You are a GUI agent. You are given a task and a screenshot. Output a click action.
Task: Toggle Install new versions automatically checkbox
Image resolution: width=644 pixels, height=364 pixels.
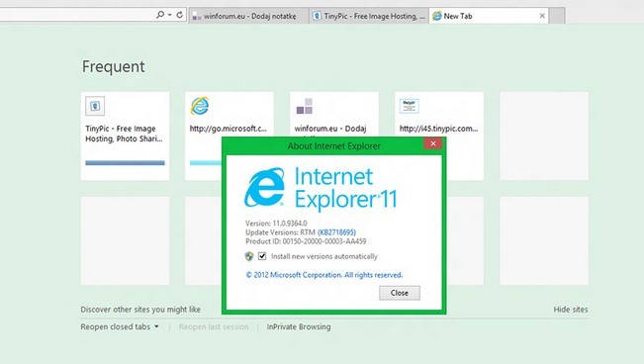tap(262, 256)
